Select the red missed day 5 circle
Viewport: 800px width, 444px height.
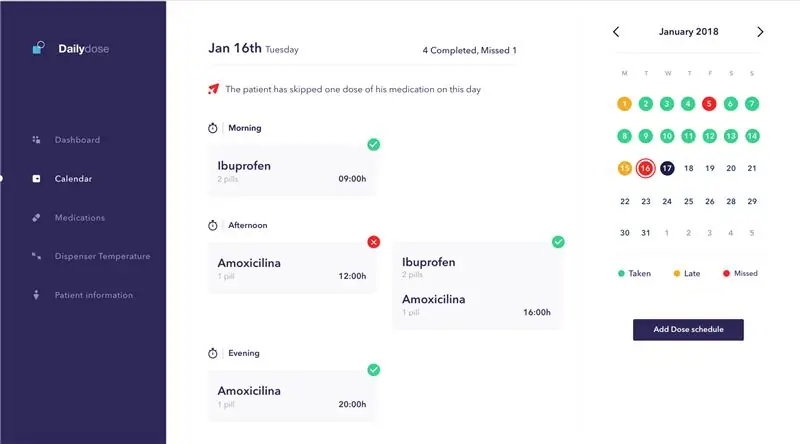tap(709, 104)
